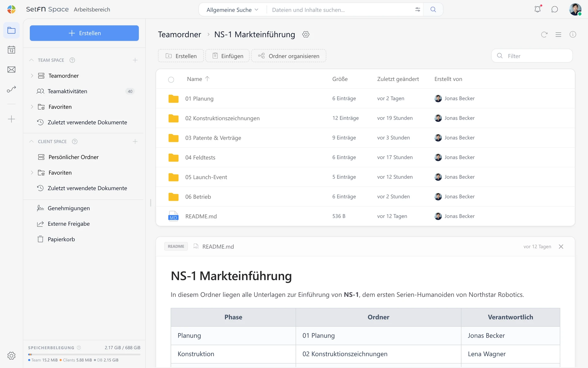
Task: Add item with Client Space plus icon
Action: point(135,141)
